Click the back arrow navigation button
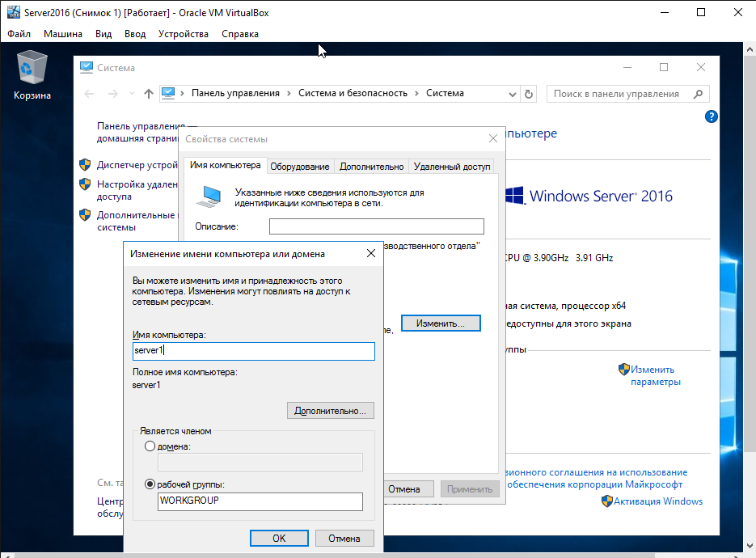 (90, 94)
